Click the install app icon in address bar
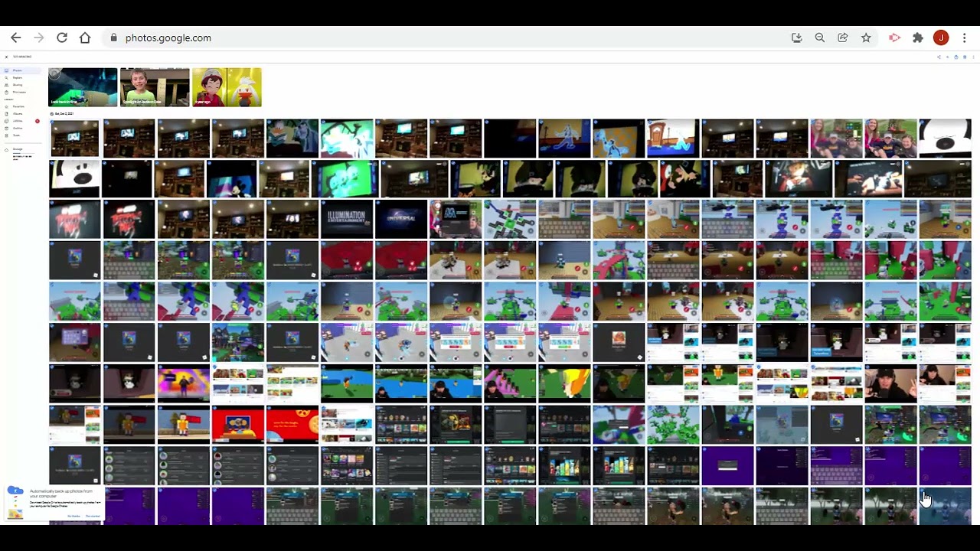This screenshot has height=551, width=980. pos(797,37)
